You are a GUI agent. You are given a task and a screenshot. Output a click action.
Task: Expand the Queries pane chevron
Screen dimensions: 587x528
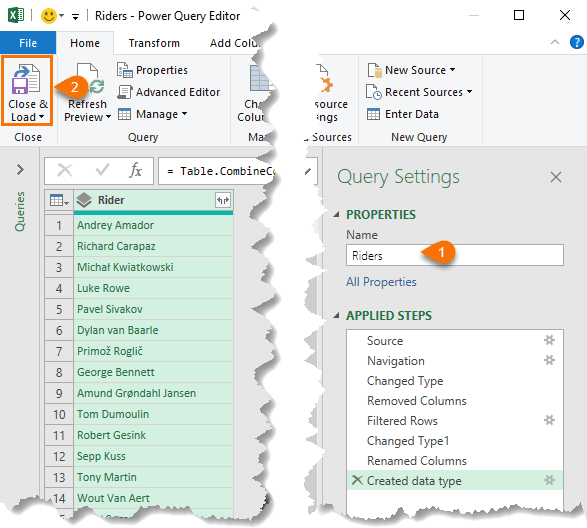20,170
